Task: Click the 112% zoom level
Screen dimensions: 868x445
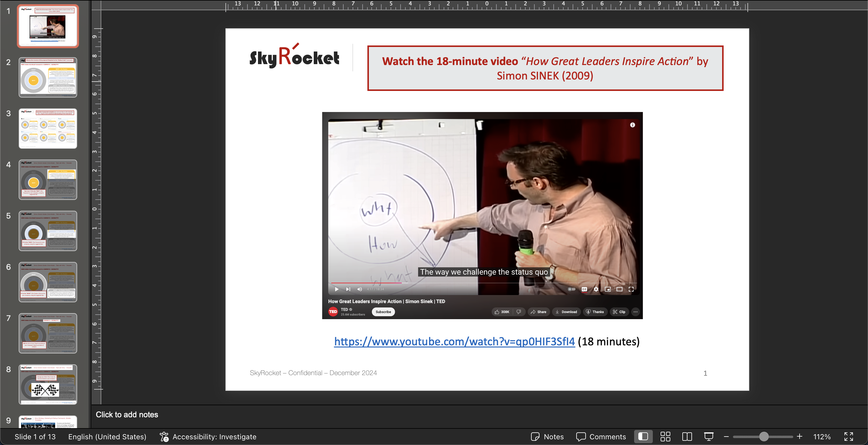Action: (822, 437)
